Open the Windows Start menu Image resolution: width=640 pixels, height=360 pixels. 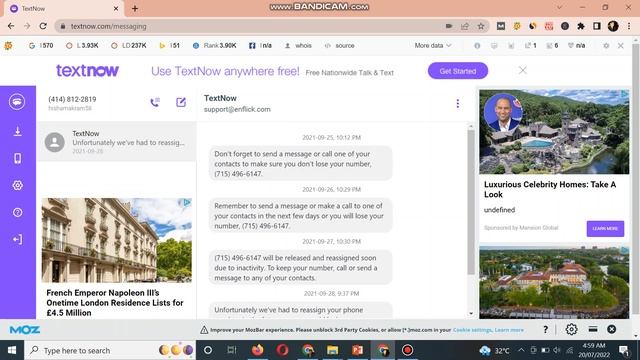[12, 350]
